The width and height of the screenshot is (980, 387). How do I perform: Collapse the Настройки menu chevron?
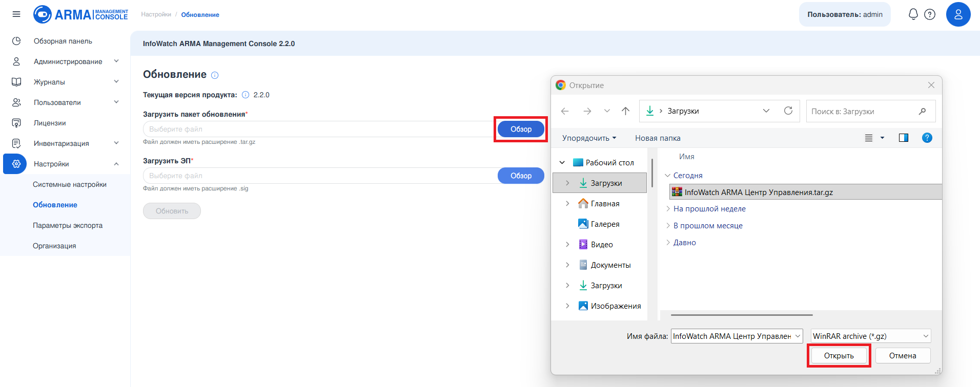[x=116, y=164]
